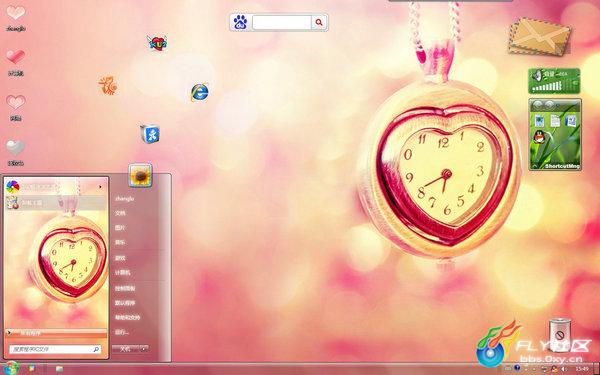Open the QQ penguin shortcut in ShortcutMng
The image size is (600, 375).
(540, 136)
